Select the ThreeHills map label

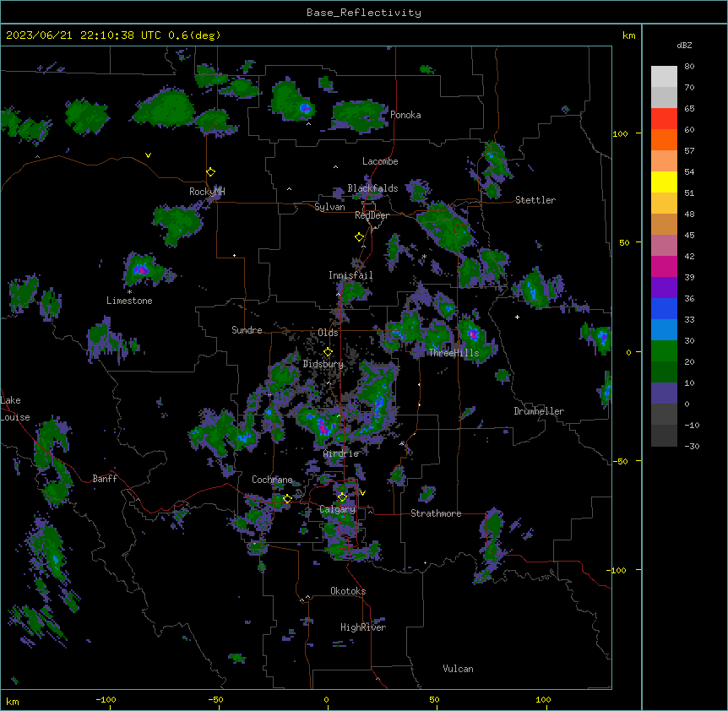point(454,353)
